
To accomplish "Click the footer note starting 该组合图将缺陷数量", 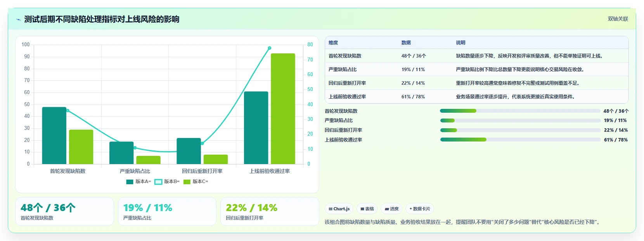I will click(463, 222).
